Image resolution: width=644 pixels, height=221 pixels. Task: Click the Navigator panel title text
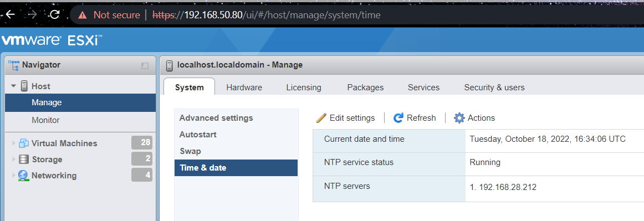[41, 65]
